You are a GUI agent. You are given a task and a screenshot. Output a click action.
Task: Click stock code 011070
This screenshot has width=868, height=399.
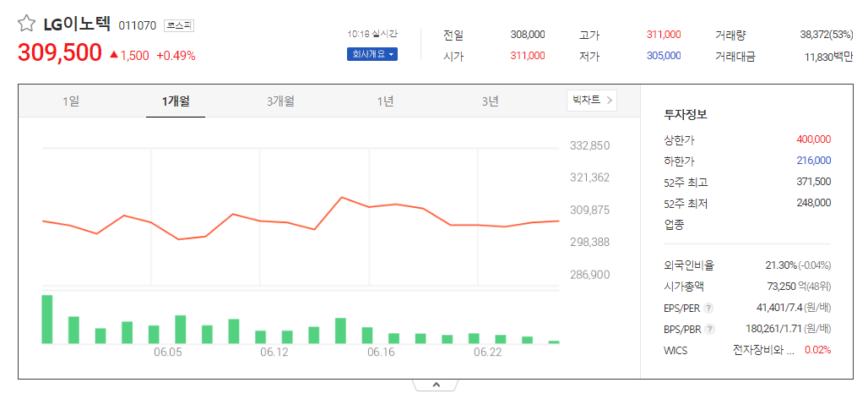point(138,25)
